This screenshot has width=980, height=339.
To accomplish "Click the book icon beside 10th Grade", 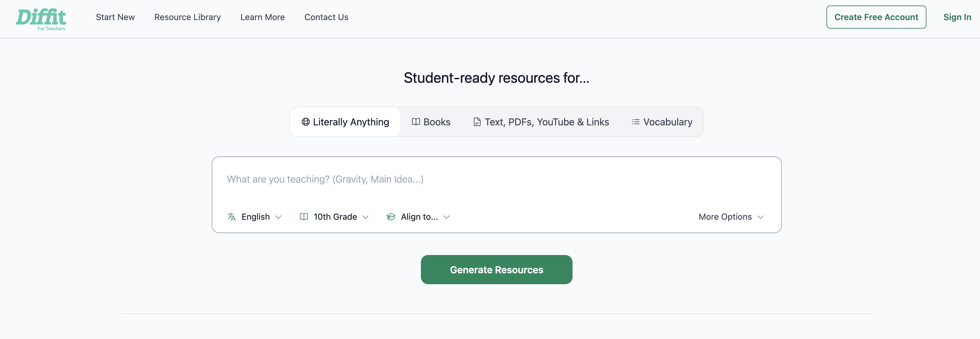I will pyautogui.click(x=304, y=217).
